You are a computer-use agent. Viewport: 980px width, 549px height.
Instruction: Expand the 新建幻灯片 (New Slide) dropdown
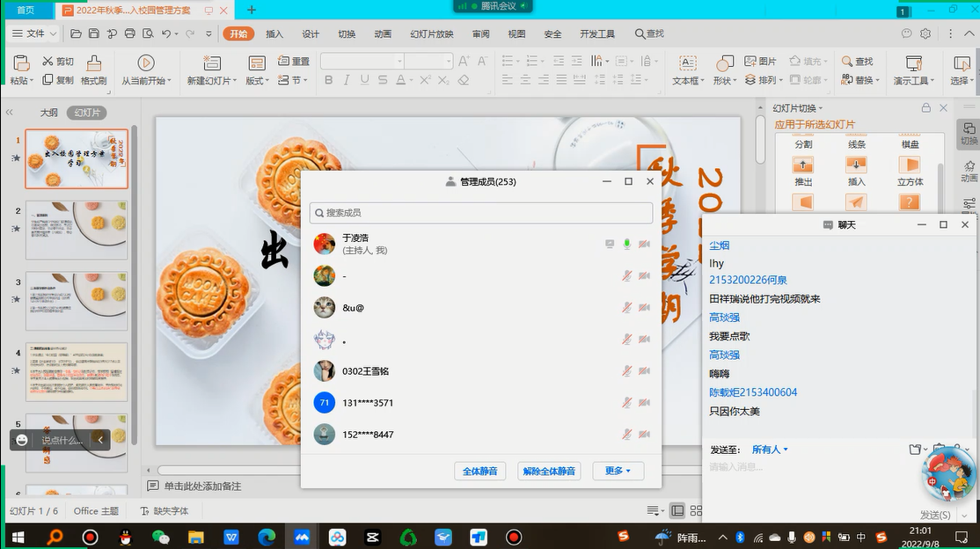coord(234,81)
